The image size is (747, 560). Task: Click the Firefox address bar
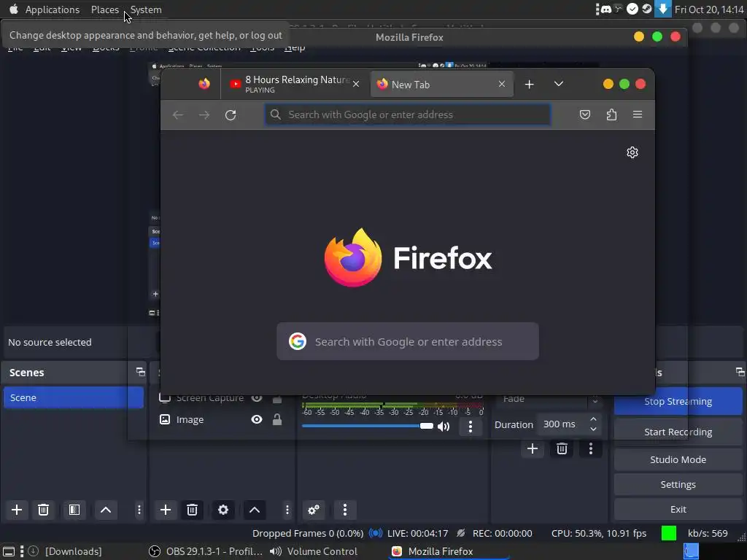coord(408,114)
